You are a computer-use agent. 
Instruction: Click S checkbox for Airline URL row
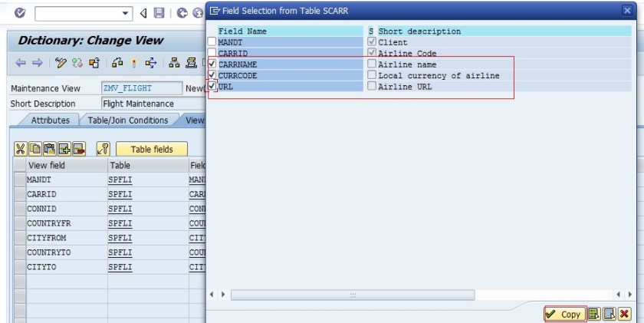(372, 86)
